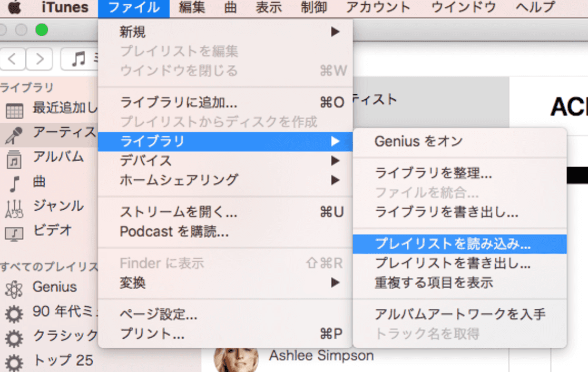Choose アルバムアートワークを入手 in submenu
This screenshot has height=372, width=588.
[460, 314]
